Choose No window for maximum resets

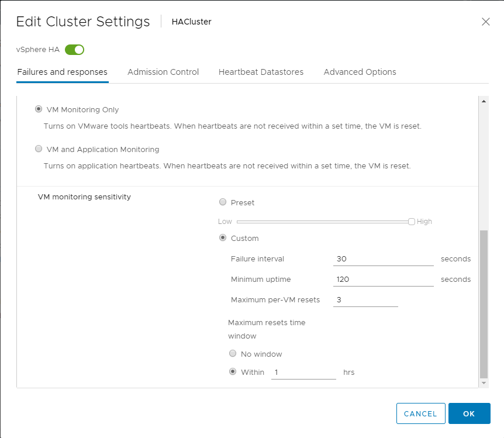(233, 353)
